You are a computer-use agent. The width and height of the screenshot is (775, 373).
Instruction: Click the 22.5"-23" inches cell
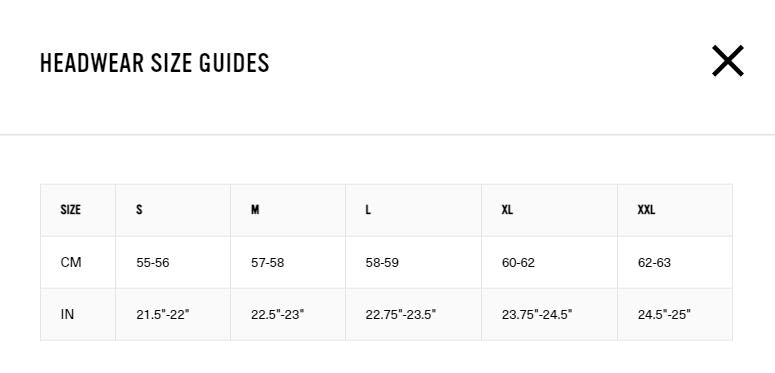[288, 314]
